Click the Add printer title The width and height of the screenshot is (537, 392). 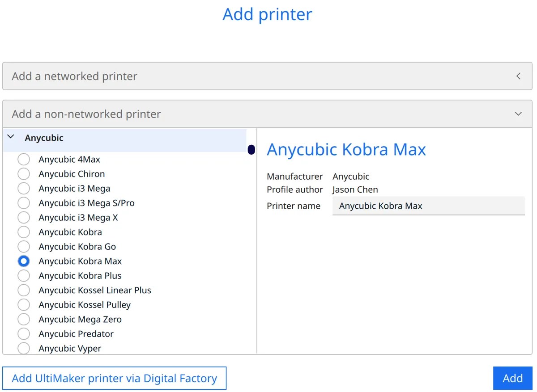pos(268,14)
